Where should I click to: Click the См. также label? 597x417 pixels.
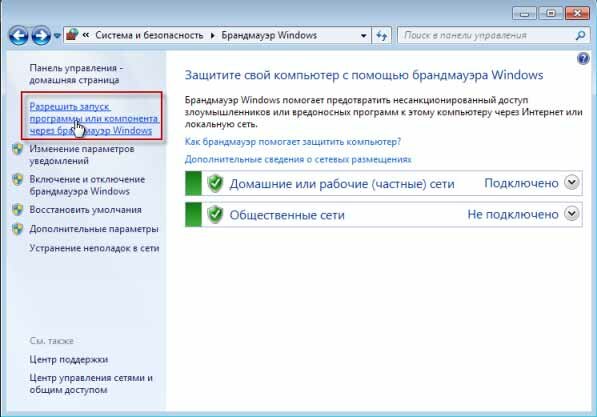pyautogui.click(x=51, y=341)
